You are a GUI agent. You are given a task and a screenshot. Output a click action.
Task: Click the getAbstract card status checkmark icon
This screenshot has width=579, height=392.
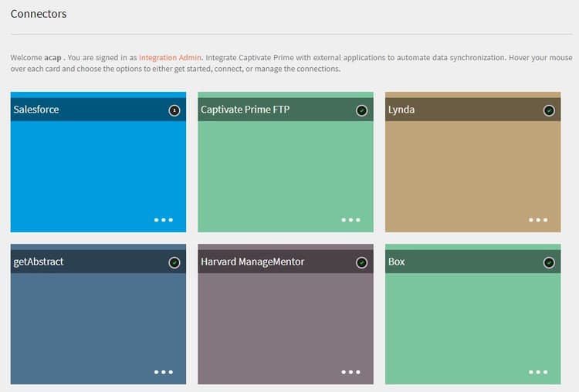tap(174, 262)
